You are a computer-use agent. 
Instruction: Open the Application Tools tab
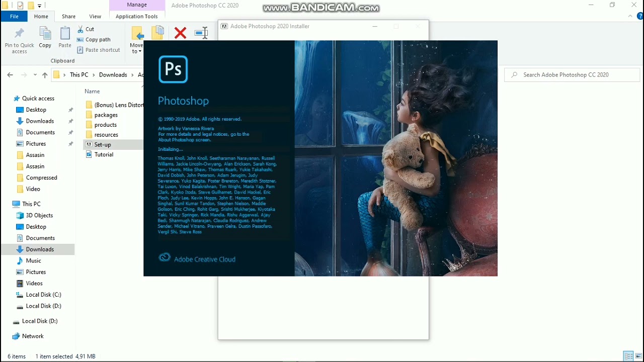(137, 17)
